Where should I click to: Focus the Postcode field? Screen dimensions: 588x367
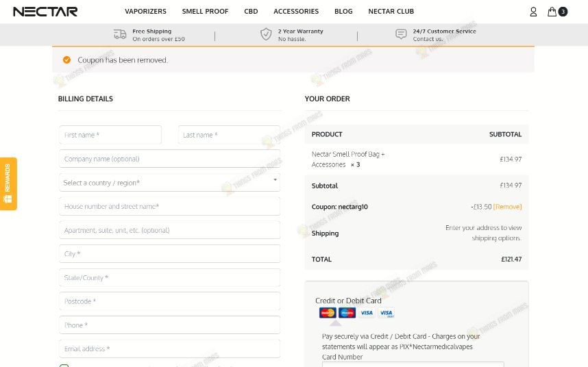tap(169, 301)
